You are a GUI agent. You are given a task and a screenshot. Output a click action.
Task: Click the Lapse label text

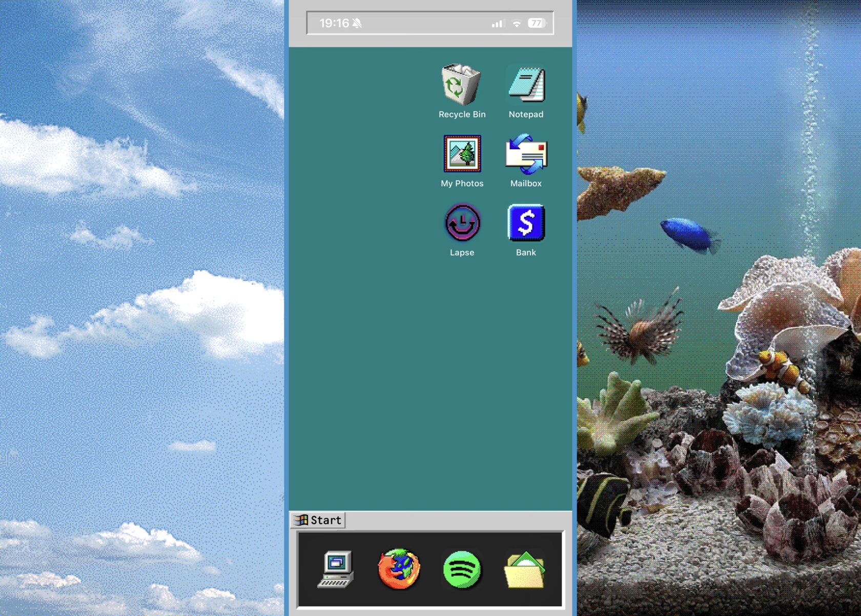[462, 253]
